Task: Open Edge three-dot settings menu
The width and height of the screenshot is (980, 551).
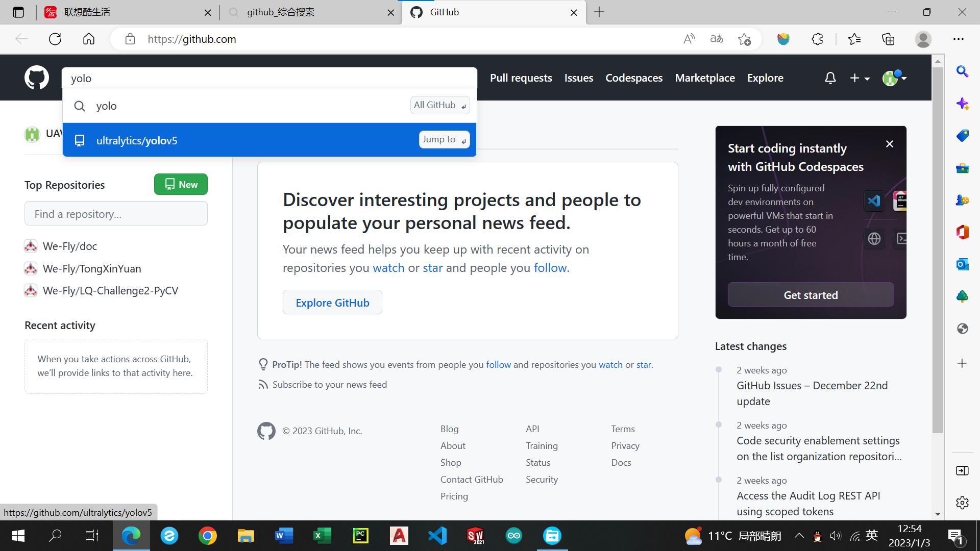Action: point(958,39)
